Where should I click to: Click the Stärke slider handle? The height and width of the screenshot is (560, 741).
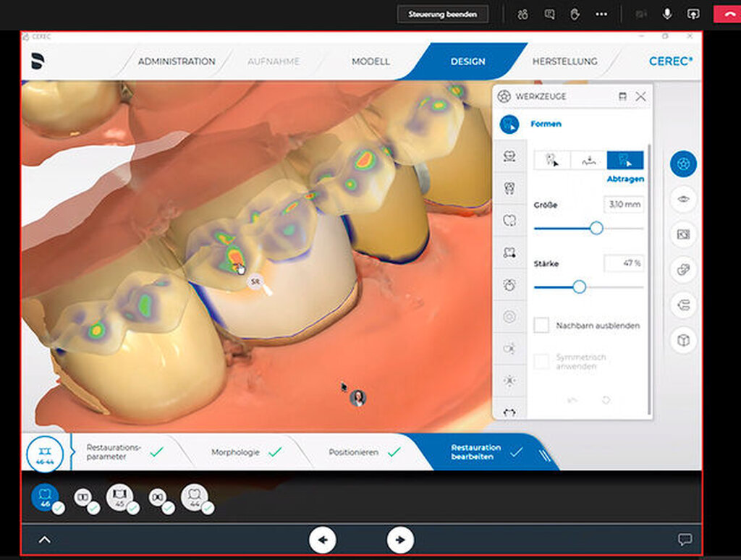click(579, 287)
